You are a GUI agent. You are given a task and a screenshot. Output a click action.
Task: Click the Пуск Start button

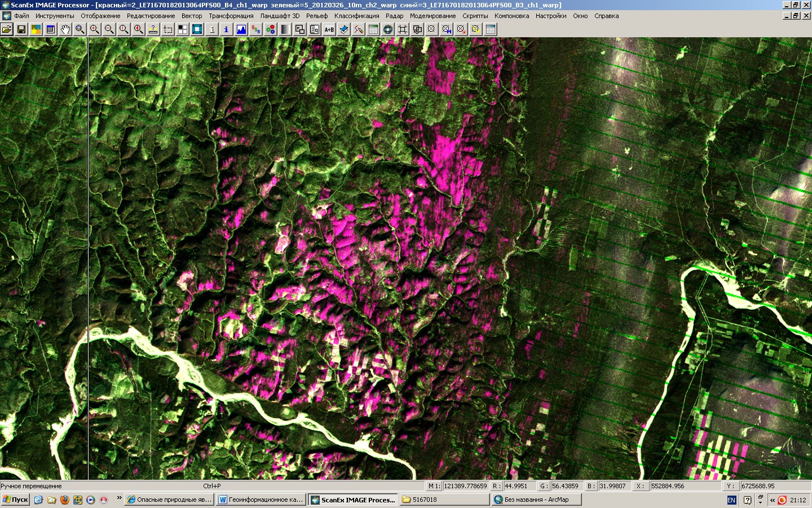[16, 500]
